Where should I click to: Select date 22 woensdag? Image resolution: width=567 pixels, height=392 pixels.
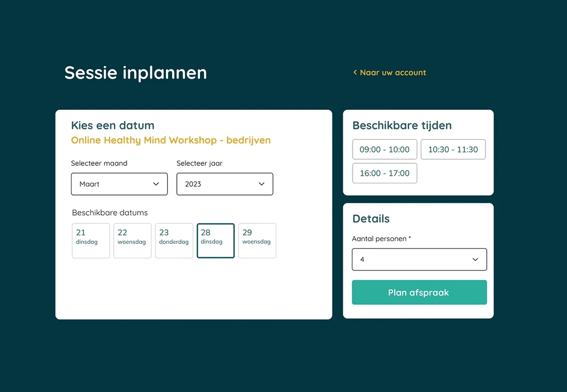click(x=132, y=241)
